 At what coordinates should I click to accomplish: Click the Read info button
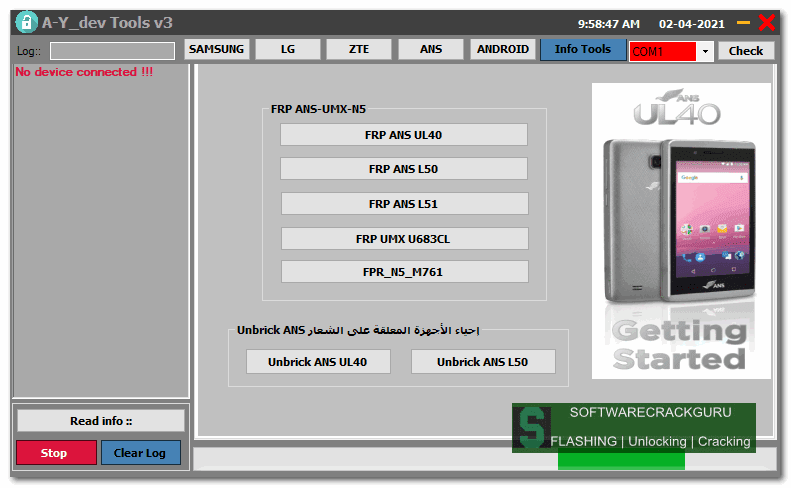coord(101,421)
